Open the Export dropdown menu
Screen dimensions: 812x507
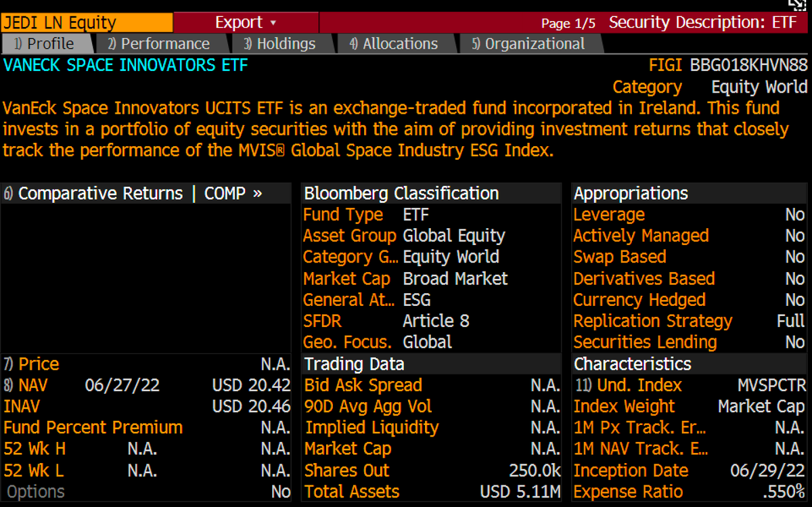[246, 22]
